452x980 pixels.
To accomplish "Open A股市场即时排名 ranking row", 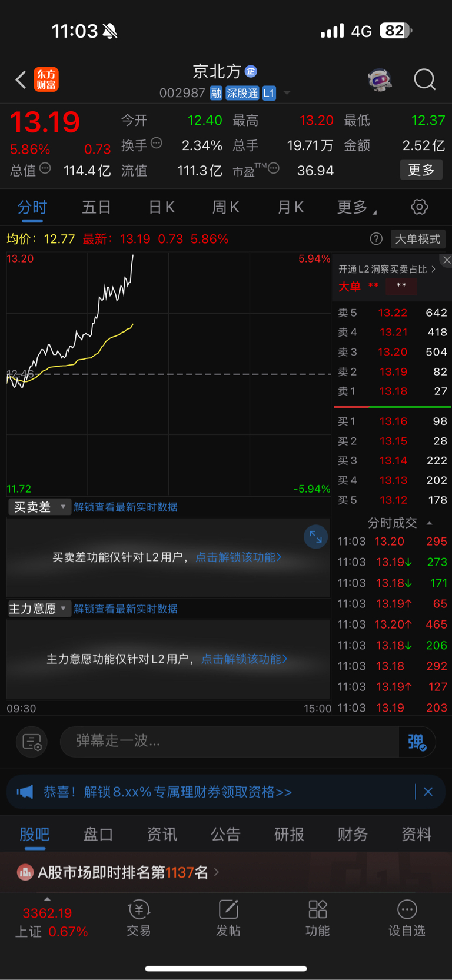I will click(x=226, y=872).
